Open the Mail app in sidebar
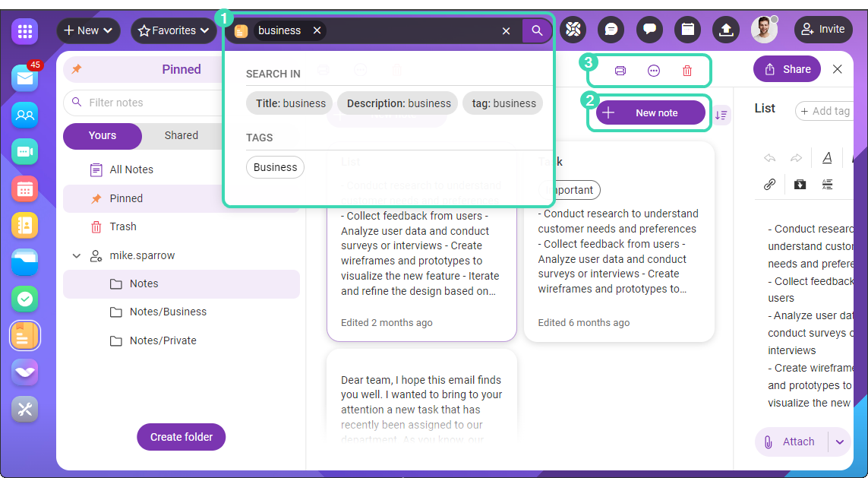The width and height of the screenshot is (868, 478). (25, 78)
